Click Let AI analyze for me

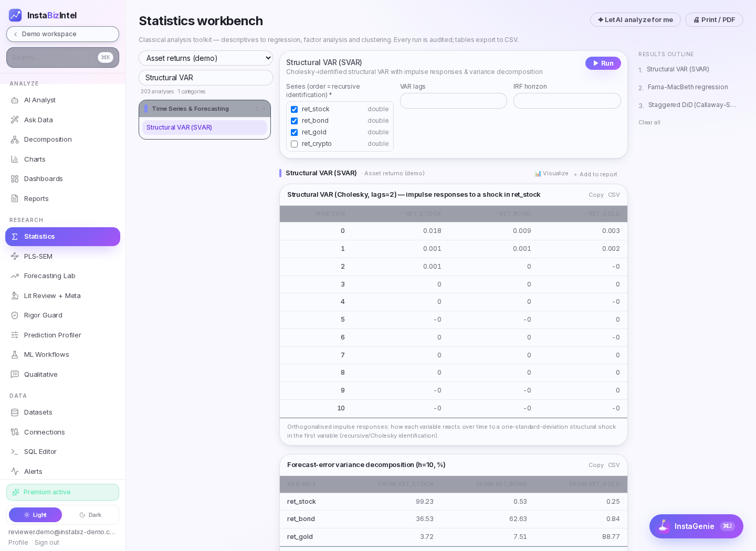click(635, 20)
